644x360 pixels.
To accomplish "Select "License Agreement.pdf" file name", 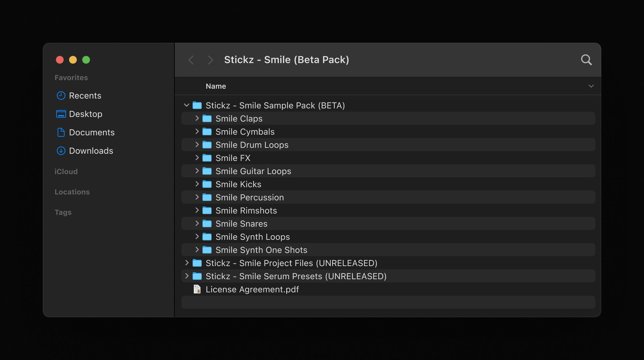I will (252, 289).
